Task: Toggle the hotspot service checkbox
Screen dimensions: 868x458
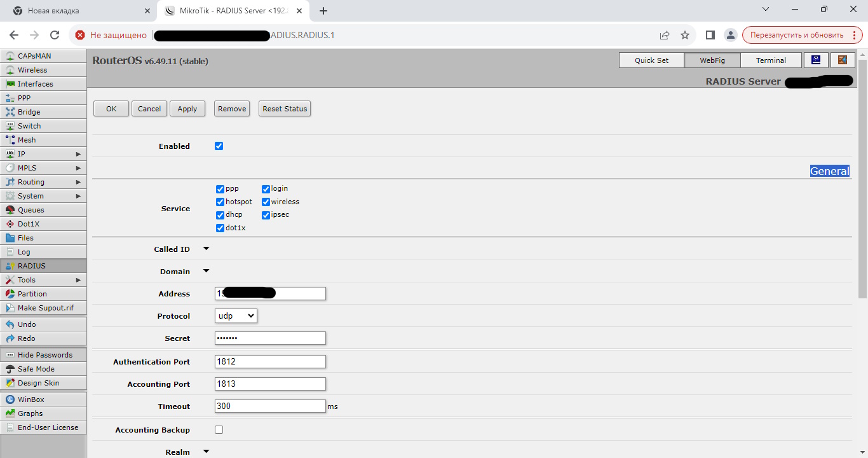Action: (x=220, y=202)
